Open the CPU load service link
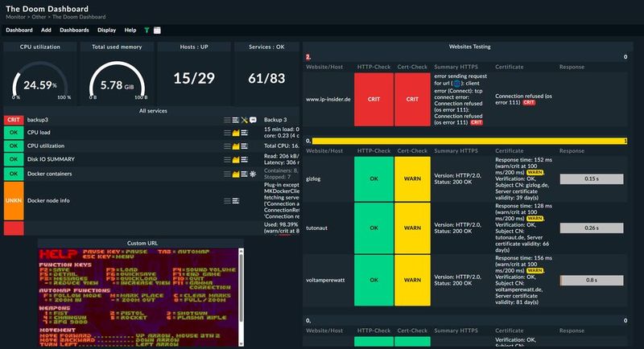 (39, 133)
